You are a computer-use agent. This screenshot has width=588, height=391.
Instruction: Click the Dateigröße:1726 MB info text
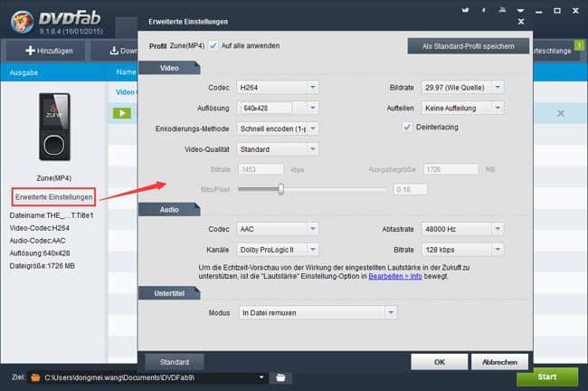[x=42, y=266]
